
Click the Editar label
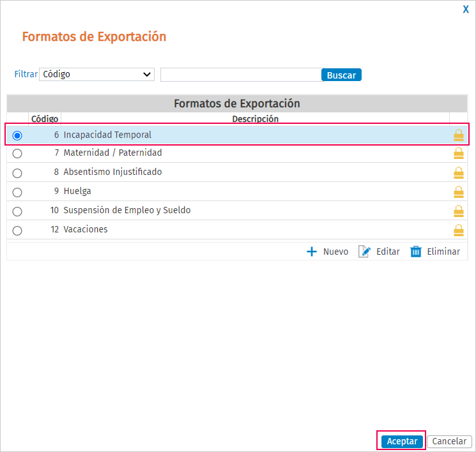coord(388,252)
